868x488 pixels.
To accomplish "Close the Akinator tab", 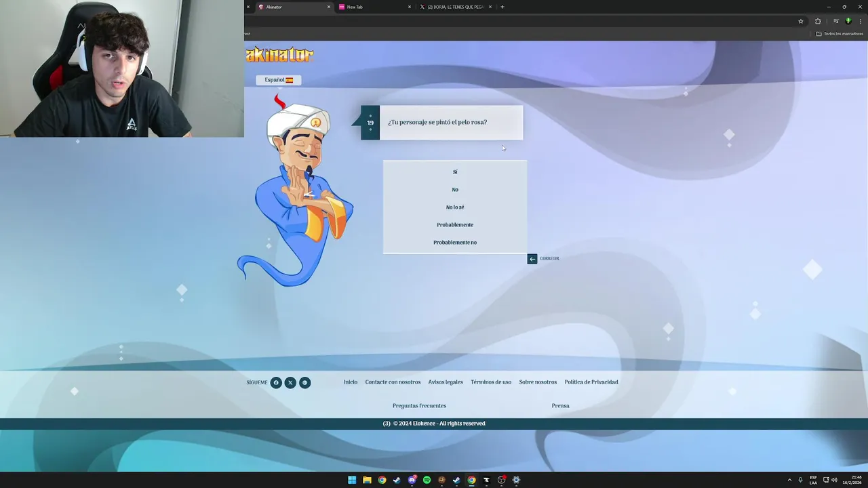I will coord(329,7).
